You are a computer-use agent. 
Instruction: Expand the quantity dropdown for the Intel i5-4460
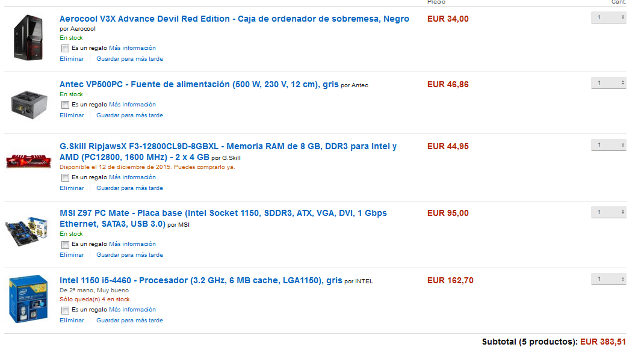click(x=608, y=279)
